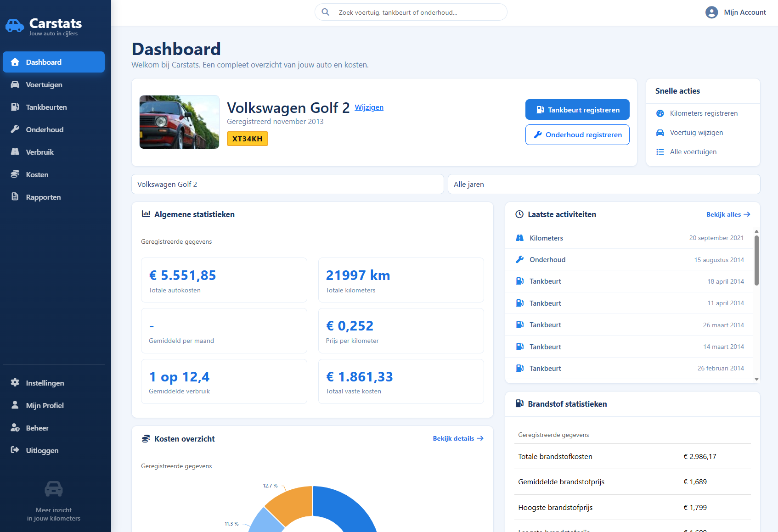This screenshot has height=532, width=778.
Task: Open the Rapporten sidebar item
Action: (54, 197)
